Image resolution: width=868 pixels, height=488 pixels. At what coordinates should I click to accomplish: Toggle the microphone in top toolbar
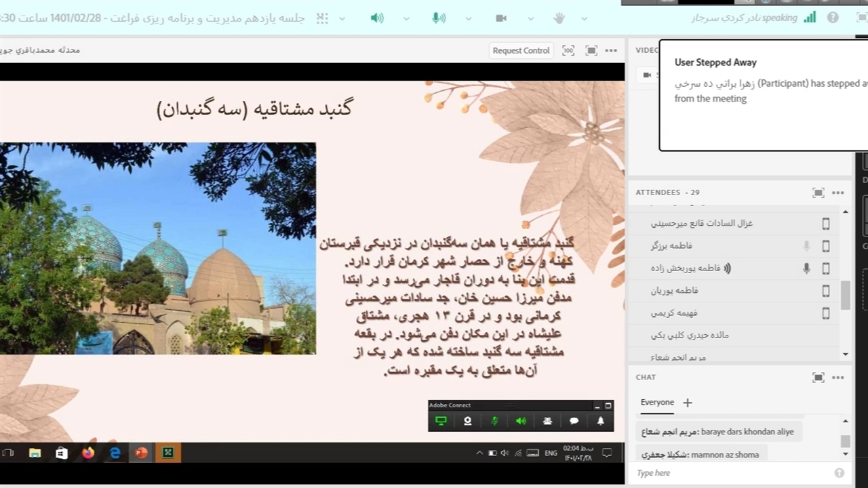pyautogui.click(x=439, y=18)
